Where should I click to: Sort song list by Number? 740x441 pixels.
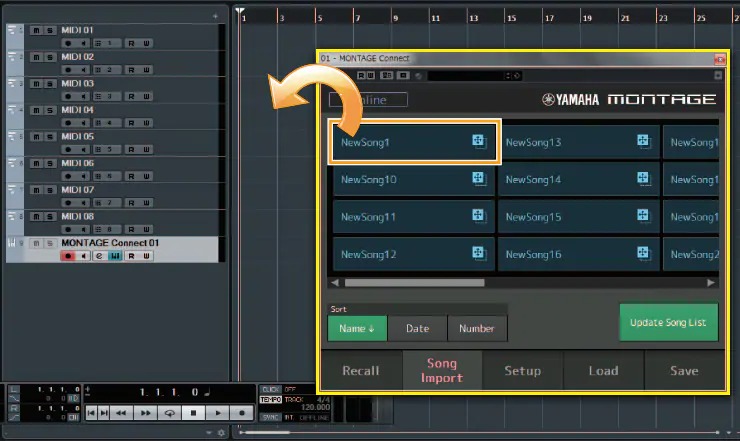[477, 328]
